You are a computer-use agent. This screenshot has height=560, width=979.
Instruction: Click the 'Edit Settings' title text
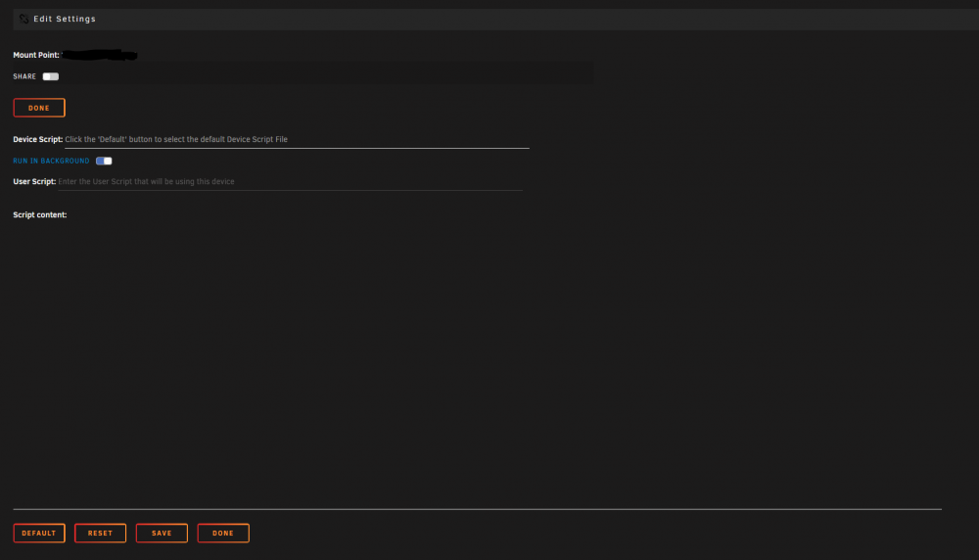[65, 19]
